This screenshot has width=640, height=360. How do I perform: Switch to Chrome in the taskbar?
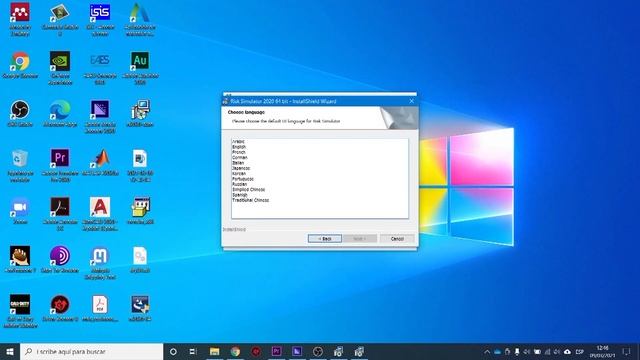[235, 351]
